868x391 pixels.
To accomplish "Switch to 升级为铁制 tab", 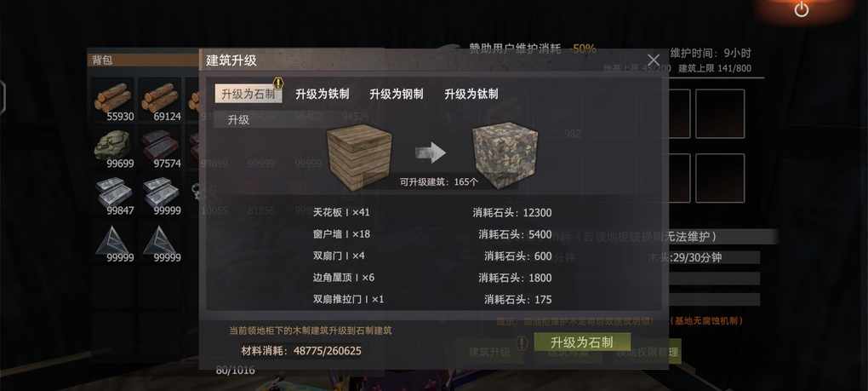I will [323, 95].
